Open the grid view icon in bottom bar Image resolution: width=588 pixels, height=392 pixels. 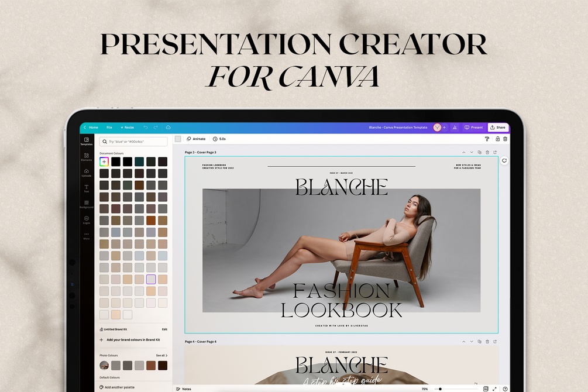tap(486, 389)
